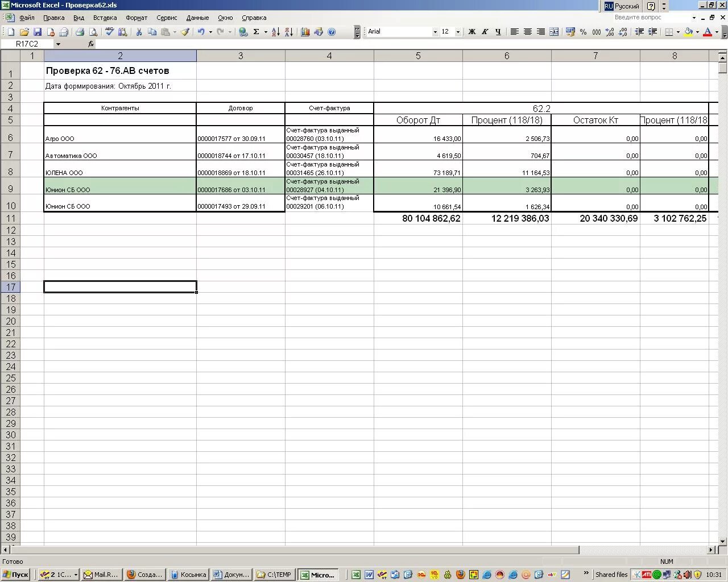
Task: Click the cell "Проверка 62 - 76.АВ счетов"
Action: click(x=120, y=70)
